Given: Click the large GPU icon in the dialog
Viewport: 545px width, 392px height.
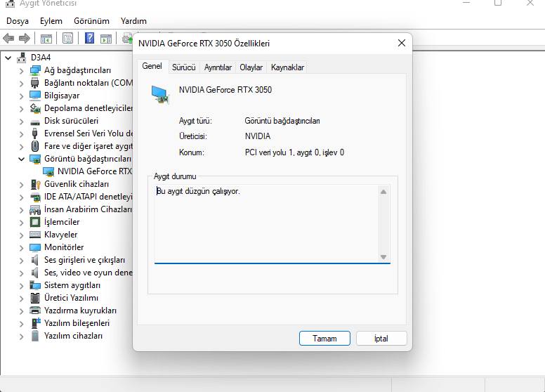Looking at the screenshot, I should [x=160, y=95].
